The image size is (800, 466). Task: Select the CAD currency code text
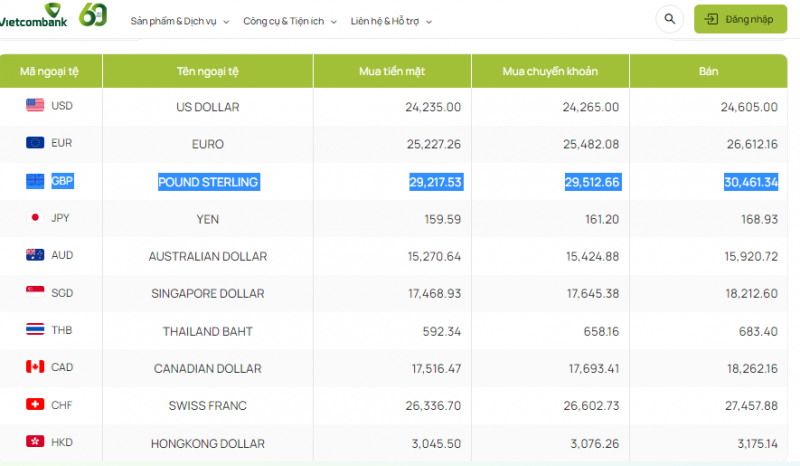62,367
